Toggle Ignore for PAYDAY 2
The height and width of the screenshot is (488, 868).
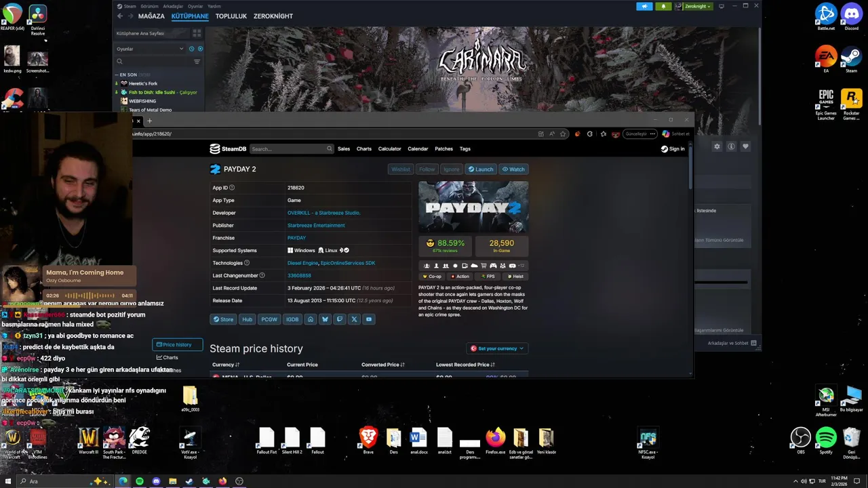pyautogui.click(x=451, y=169)
